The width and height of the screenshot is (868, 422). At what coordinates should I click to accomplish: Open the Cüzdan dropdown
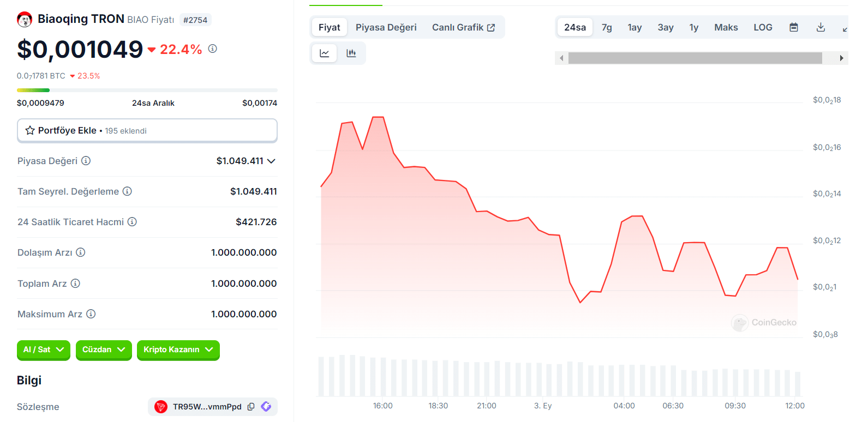point(104,349)
